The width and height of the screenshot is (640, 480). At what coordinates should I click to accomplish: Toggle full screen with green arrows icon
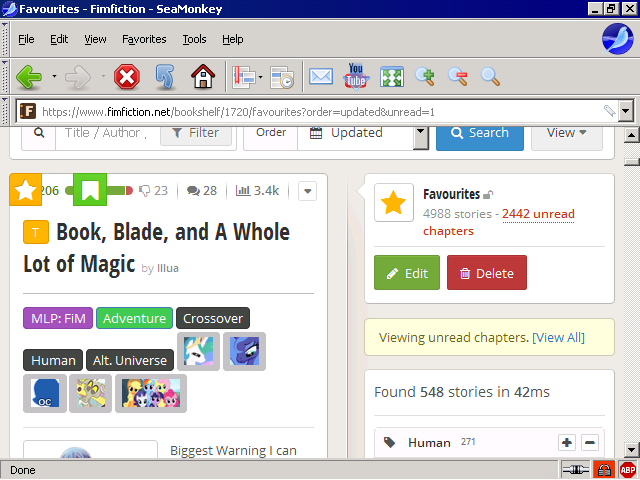[x=392, y=77]
